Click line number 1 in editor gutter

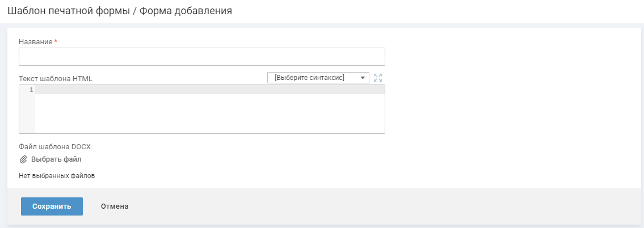(x=31, y=90)
